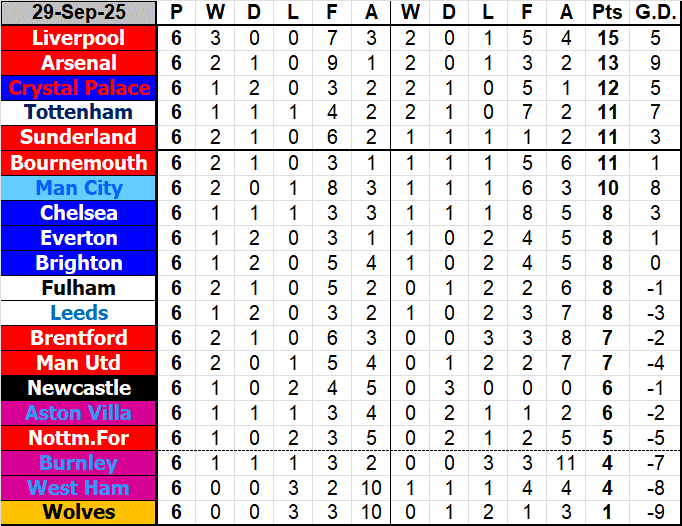Viewport: 682px width, 526px height.
Task: Select the Sunderland team name cell
Action: pyautogui.click(x=79, y=137)
